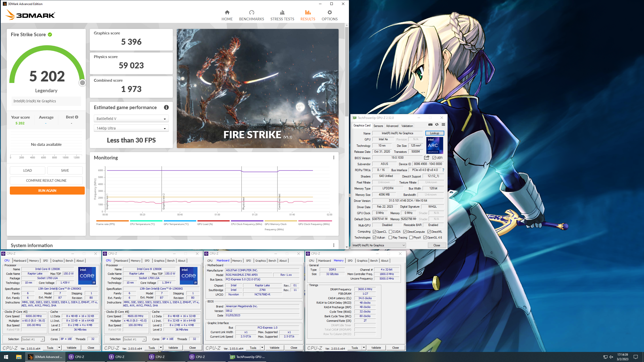This screenshot has height=362, width=644.
Task: Click the orange Frame rate (FPS) legend bar
Action: click(112, 221)
